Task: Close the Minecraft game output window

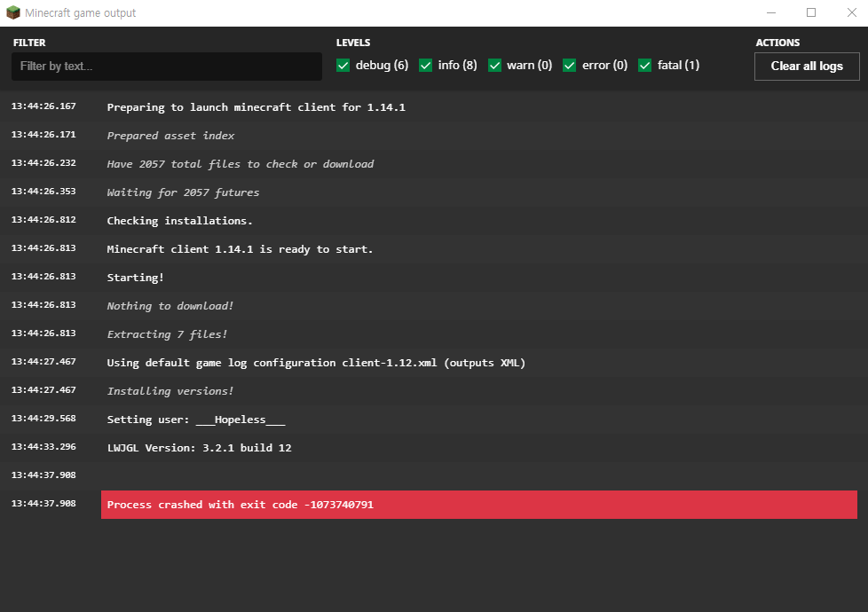Action: click(851, 13)
